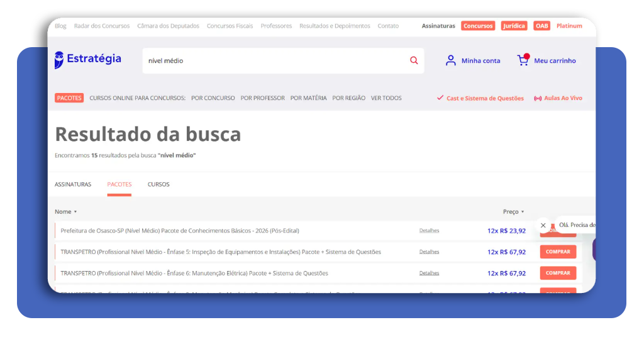Screen dimensions: 644x337
Task: Click the Minha conta user icon
Action: click(x=450, y=60)
